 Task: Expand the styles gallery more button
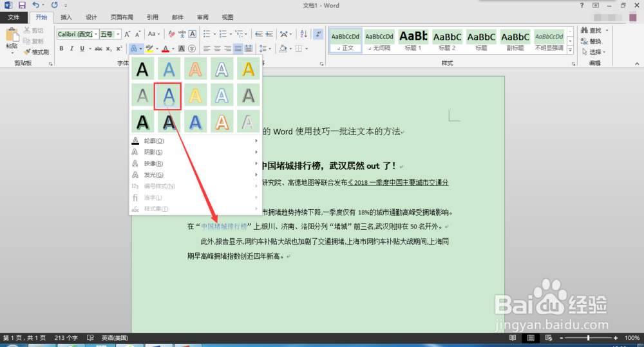570,50
